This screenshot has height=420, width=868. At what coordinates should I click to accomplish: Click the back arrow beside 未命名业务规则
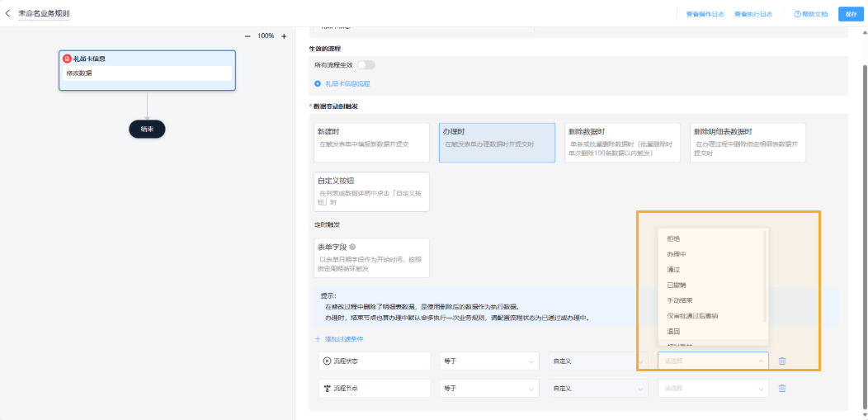tap(7, 12)
